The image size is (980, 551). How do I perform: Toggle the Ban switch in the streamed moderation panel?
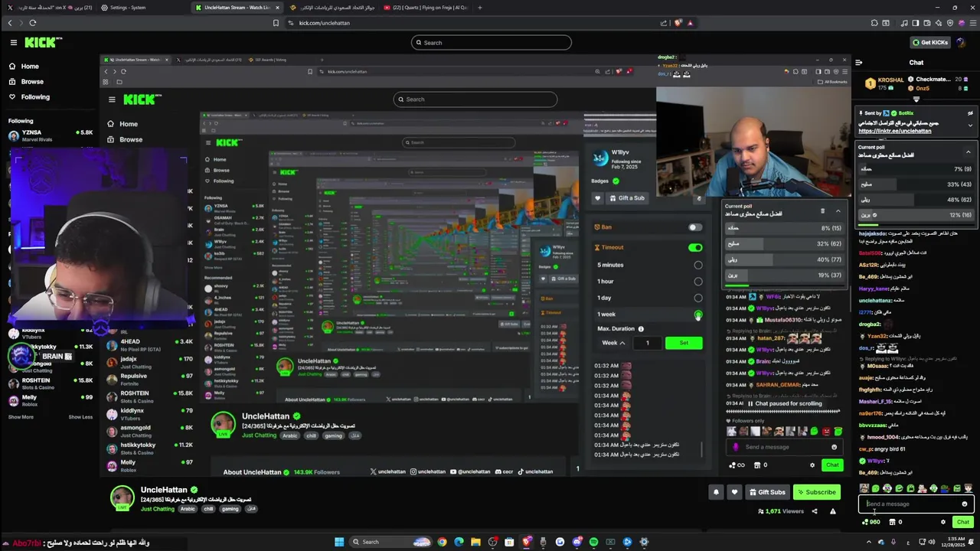tap(694, 227)
